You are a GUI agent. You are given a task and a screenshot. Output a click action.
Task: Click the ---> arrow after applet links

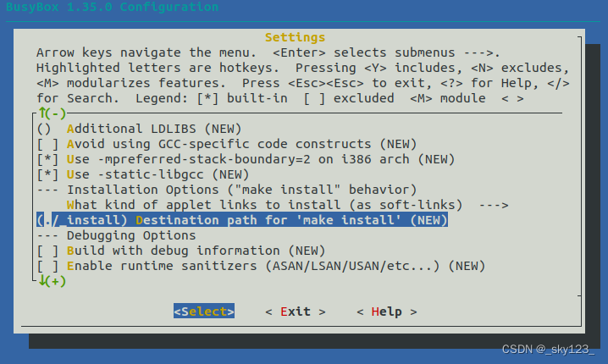tap(493, 205)
